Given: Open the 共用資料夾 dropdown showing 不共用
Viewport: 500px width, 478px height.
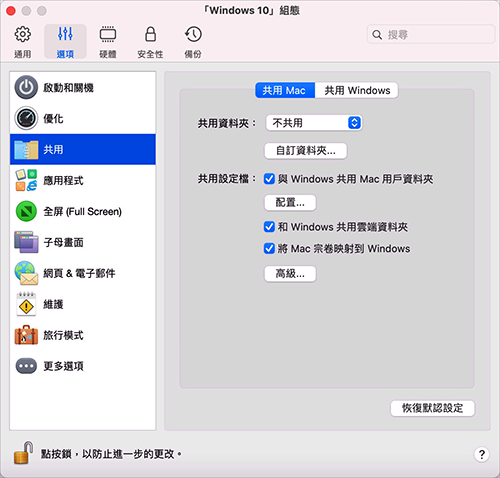Looking at the screenshot, I should pos(314,123).
